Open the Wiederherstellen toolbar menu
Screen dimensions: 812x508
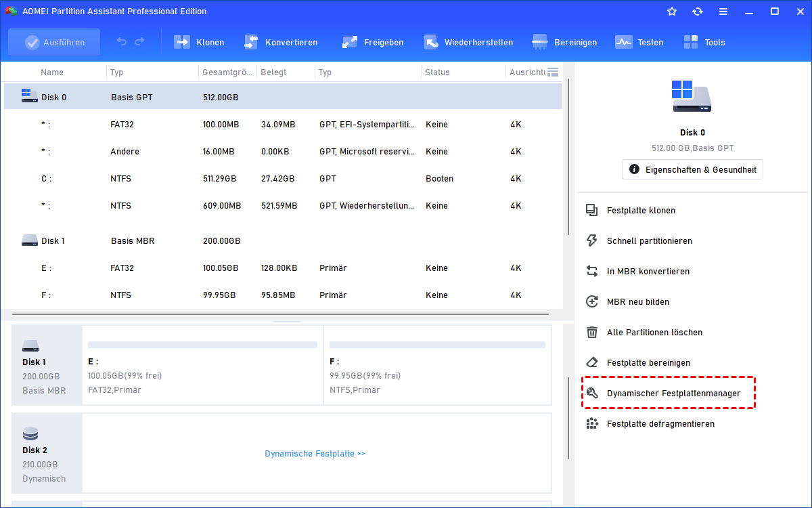pos(468,42)
